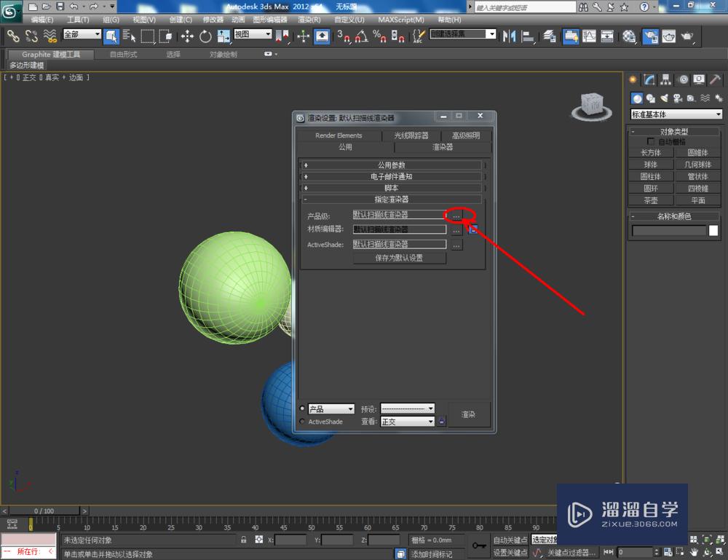
Task: Click the 球体 object button
Action: 650,165
